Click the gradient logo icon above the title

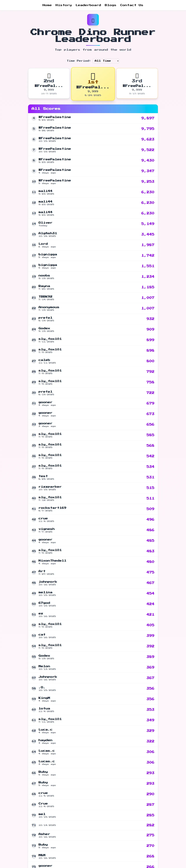click(x=93, y=20)
